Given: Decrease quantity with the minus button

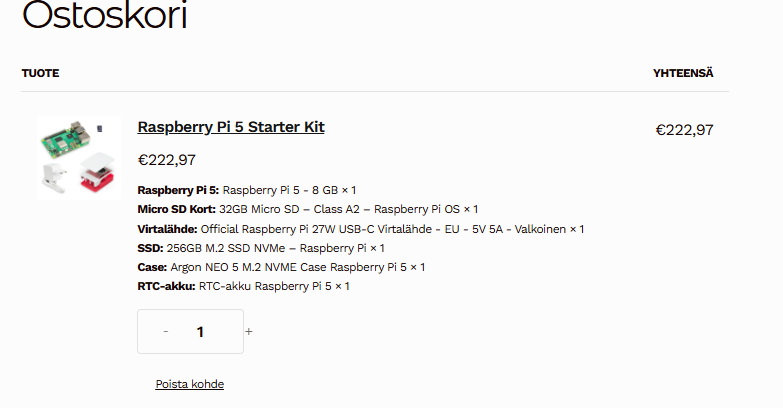Looking at the screenshot, I should [165, 331].
